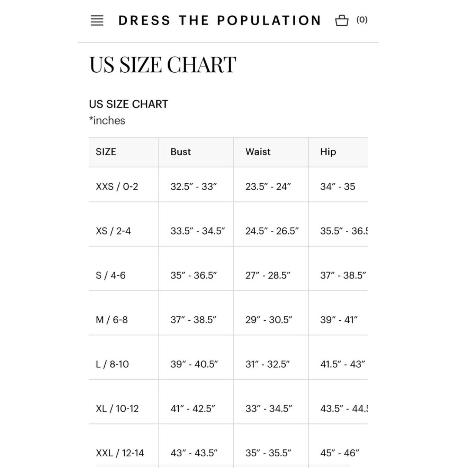Click the Hip column header
This screenshot has width=457, height=476.
[x=338, y=152]
